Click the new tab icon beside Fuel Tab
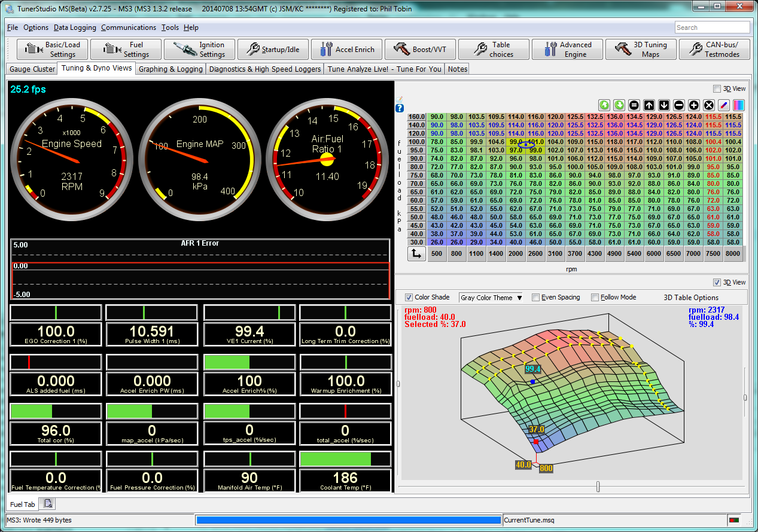The image size is (758, 532). pos(49,505)
